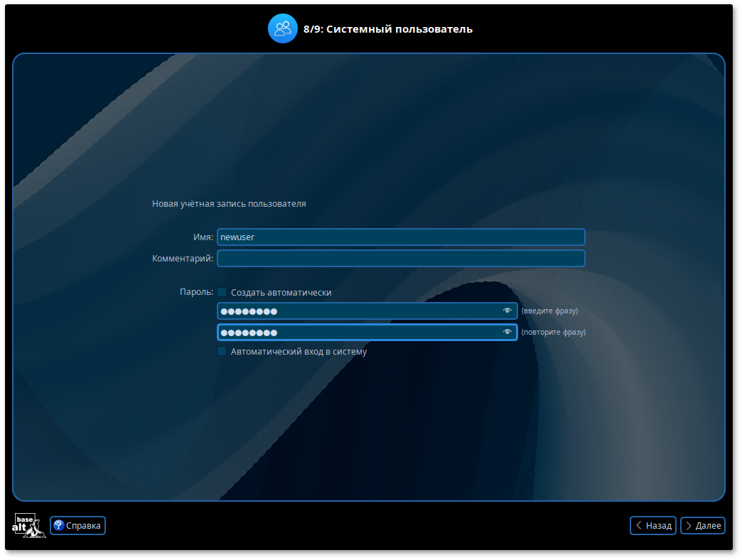Reveal the repeated password with the eye icon
Image resolution: width=742 pixels, height=560 pixels.
(x=507, y=332)
